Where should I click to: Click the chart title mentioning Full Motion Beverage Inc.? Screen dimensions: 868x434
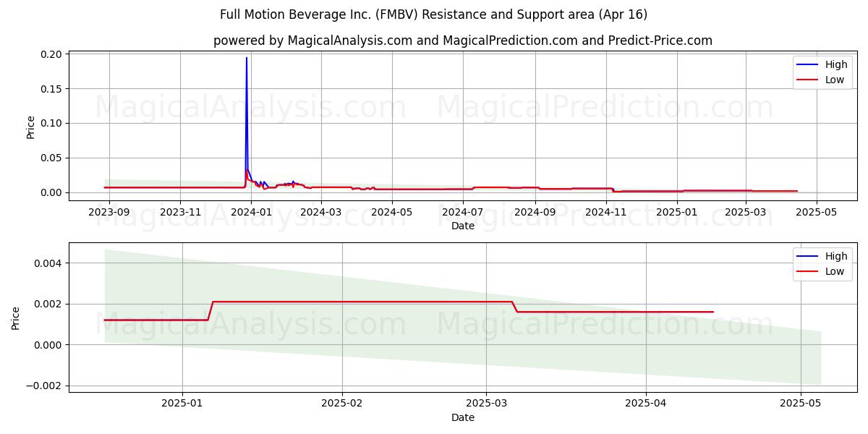pyautogui.click(x=434, y=14)
